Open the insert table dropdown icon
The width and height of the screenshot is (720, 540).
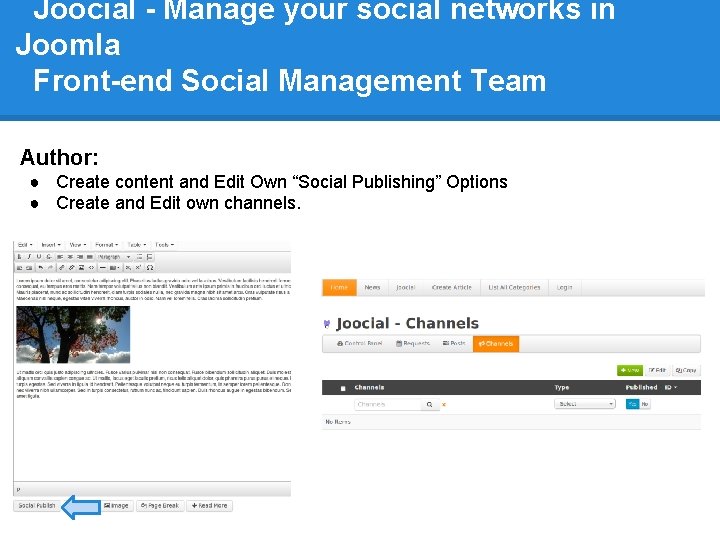pyautogui.click(x=114, y=268)
